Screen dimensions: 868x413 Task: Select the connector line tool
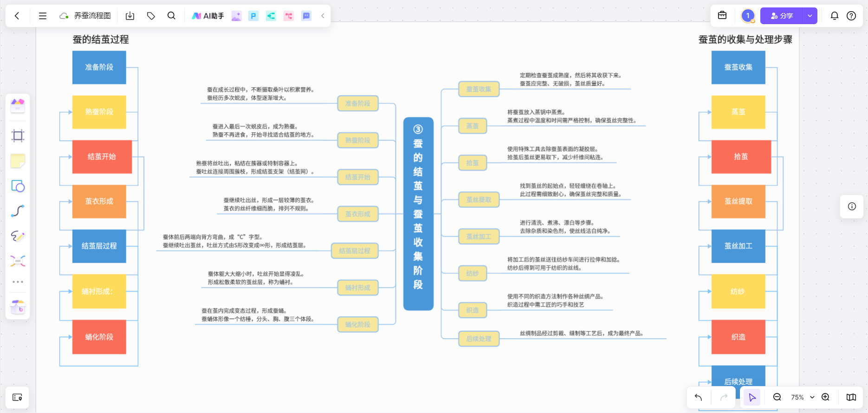coord(18,211)
